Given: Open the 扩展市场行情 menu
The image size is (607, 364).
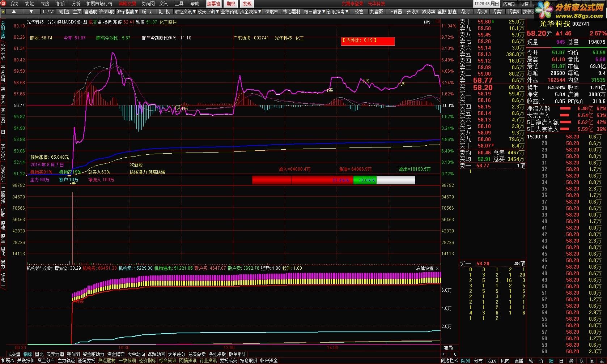Looking at the screenshot, I should point(99,4).
